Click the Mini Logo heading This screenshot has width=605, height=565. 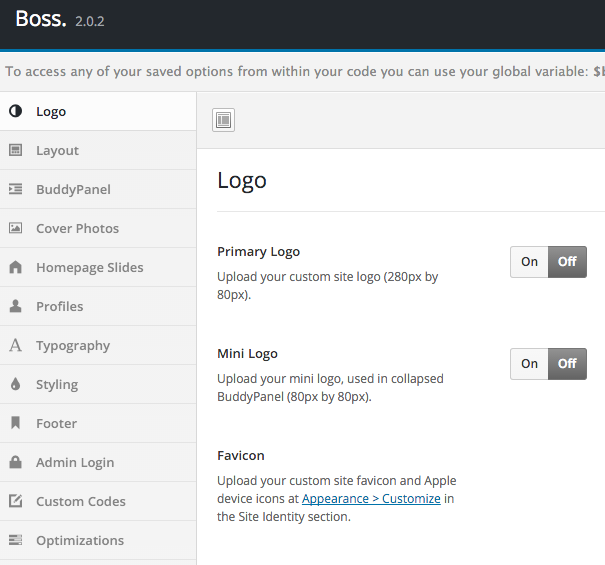[x=247, y=354]
